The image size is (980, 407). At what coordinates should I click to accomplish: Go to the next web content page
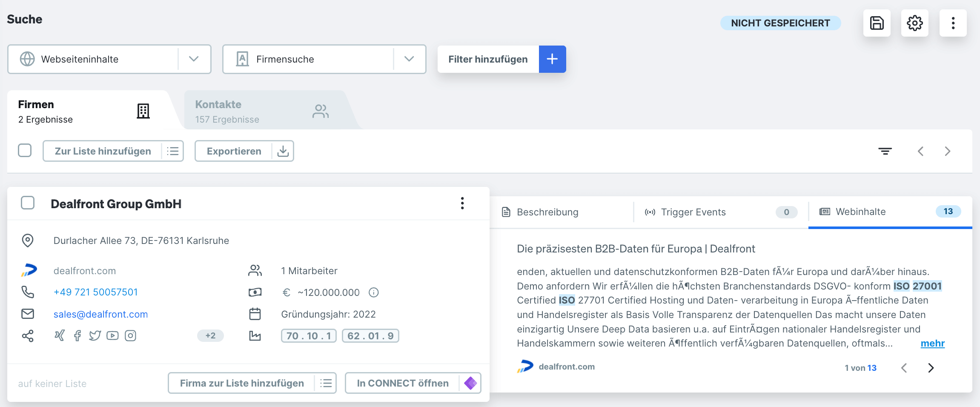click(931, 367)
